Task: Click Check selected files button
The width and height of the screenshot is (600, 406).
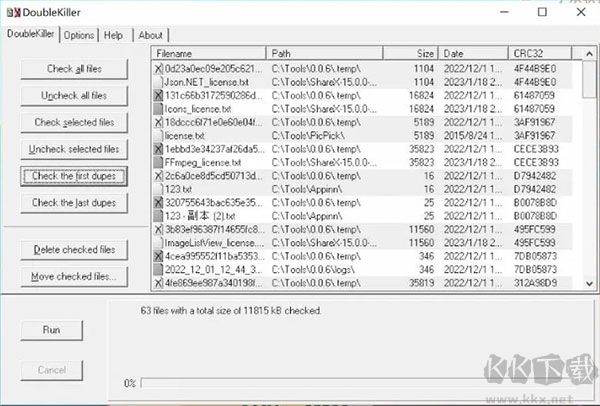Action: (x=74, y=122)
